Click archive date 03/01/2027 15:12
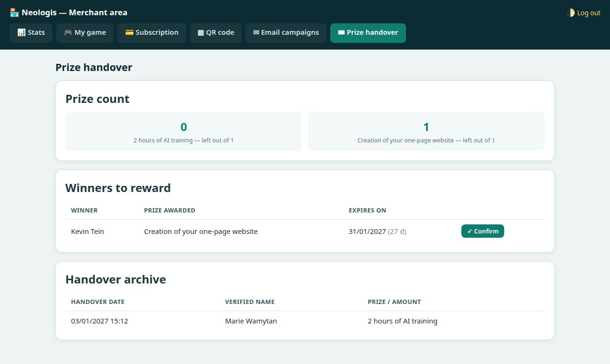Image resolution: width=610 pixels, height=364 pixels. 100,321
